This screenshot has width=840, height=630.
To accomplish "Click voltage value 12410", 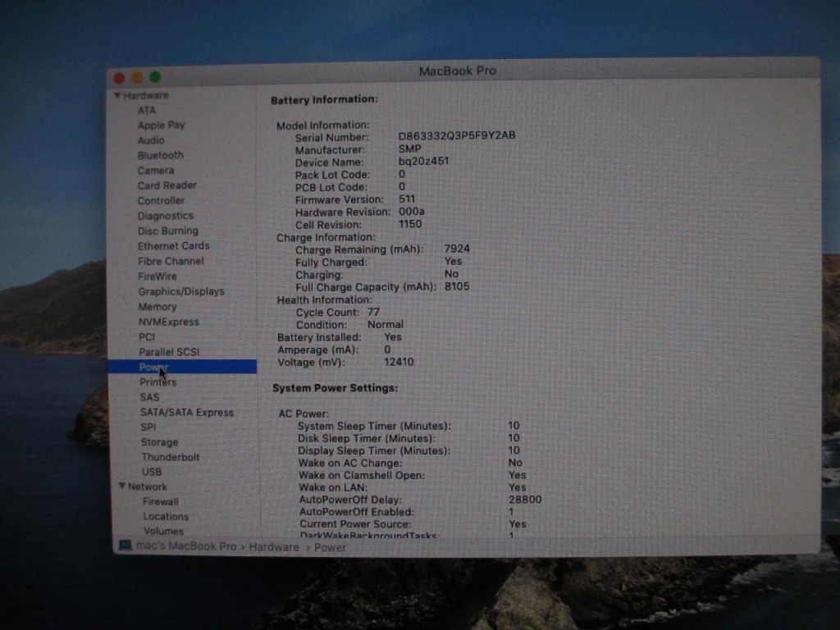I will 399,362.
